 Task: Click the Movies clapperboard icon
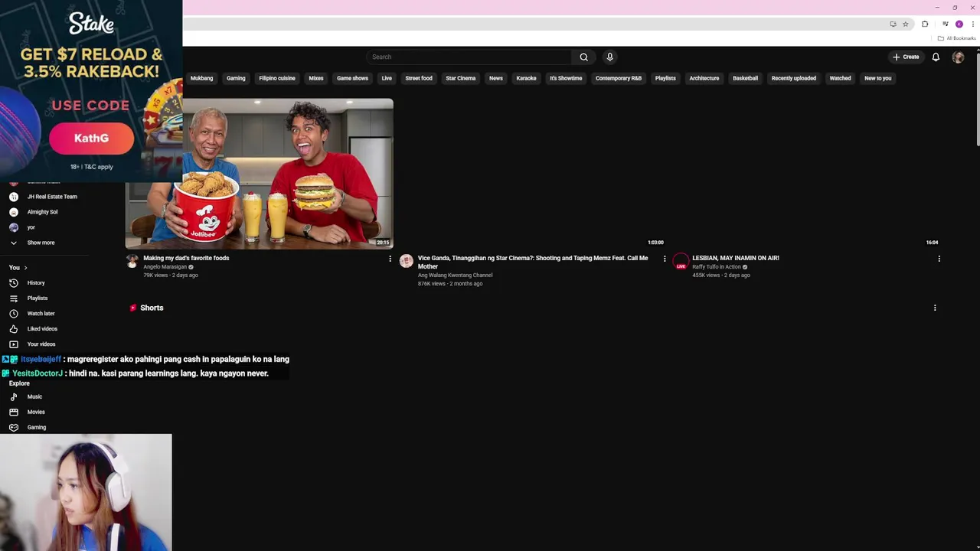pyautogui.click(x=13, y=412)
